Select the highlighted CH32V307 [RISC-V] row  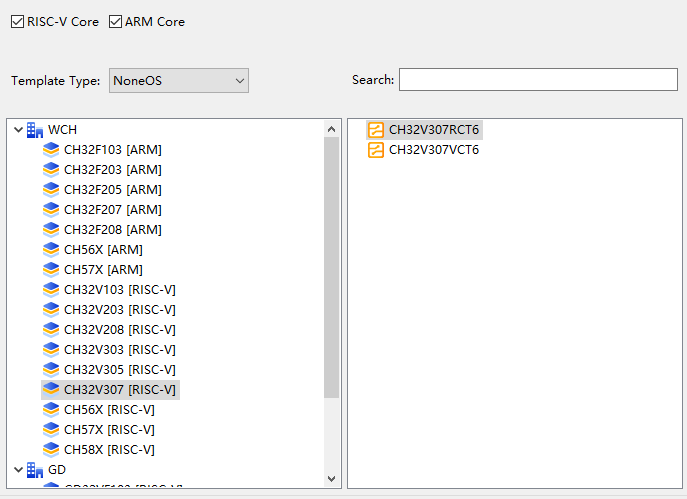(110, 389)
